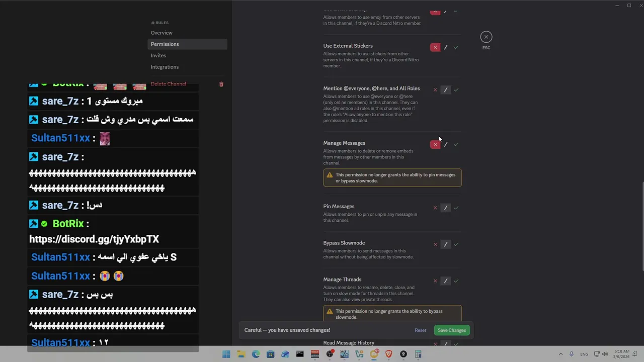Allow Manage Messages with the checkmark

pos(456,144)
